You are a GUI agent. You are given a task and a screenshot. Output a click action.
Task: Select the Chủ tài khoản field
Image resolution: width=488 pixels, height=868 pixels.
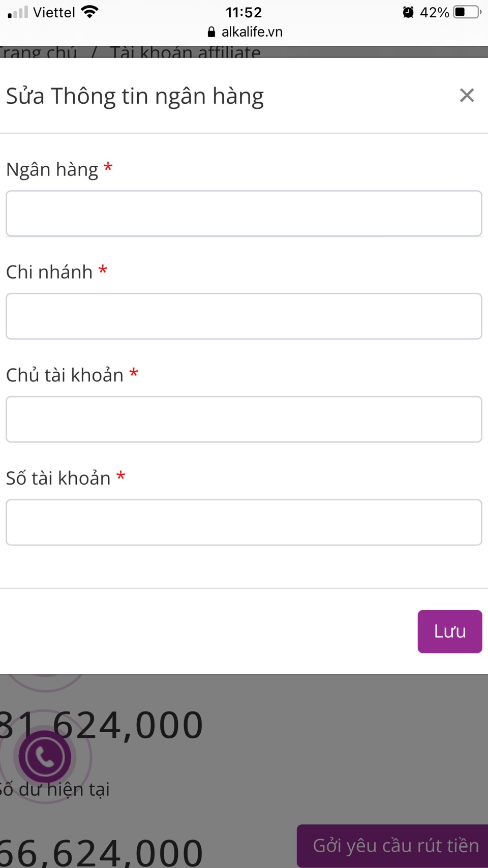pyautogui.click(x=244, y=420)
